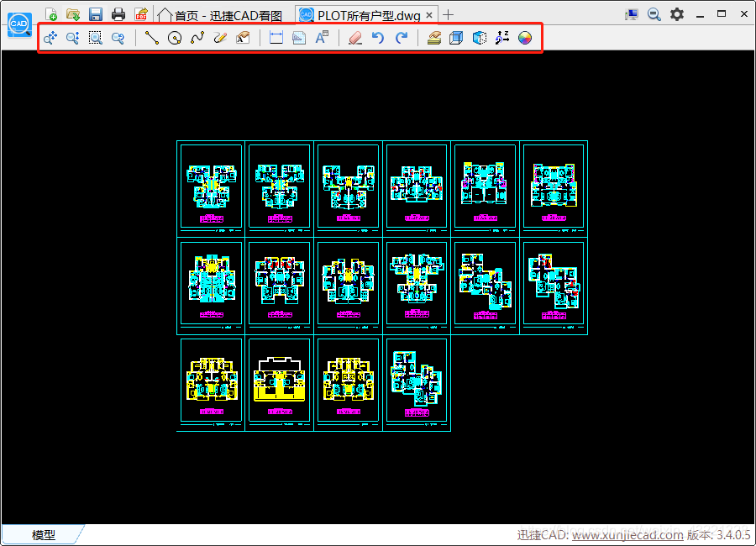Minimize the CAD viewer window

pos(700,15)
